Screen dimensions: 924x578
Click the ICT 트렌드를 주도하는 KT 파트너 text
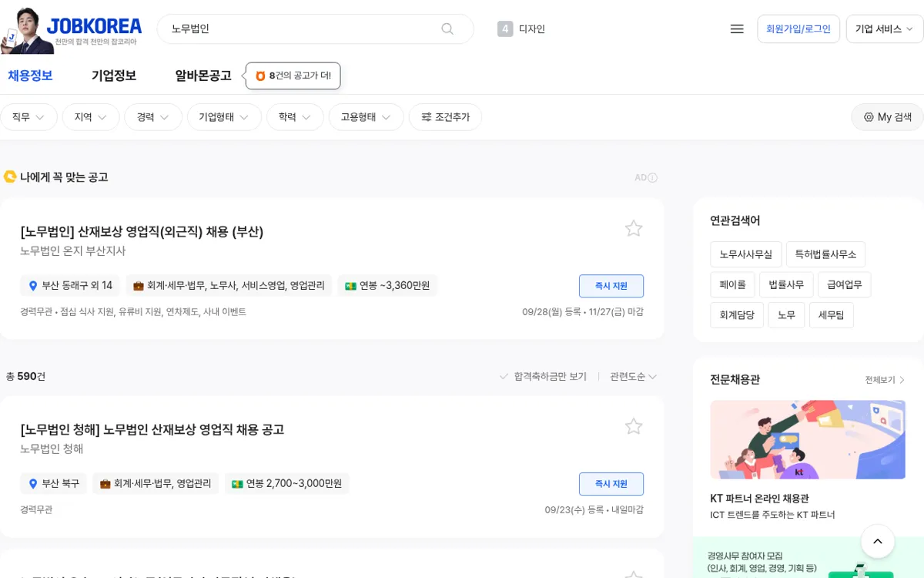[x=772, y=515]
